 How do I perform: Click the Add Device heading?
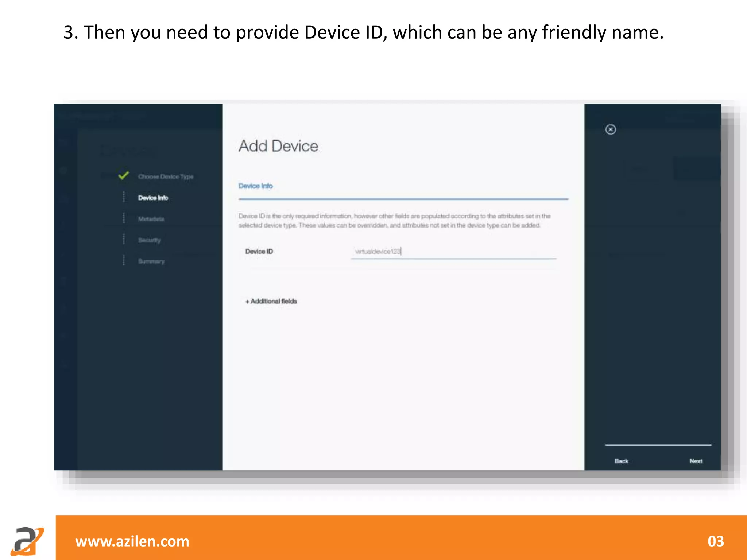click(x=278, y=146)
